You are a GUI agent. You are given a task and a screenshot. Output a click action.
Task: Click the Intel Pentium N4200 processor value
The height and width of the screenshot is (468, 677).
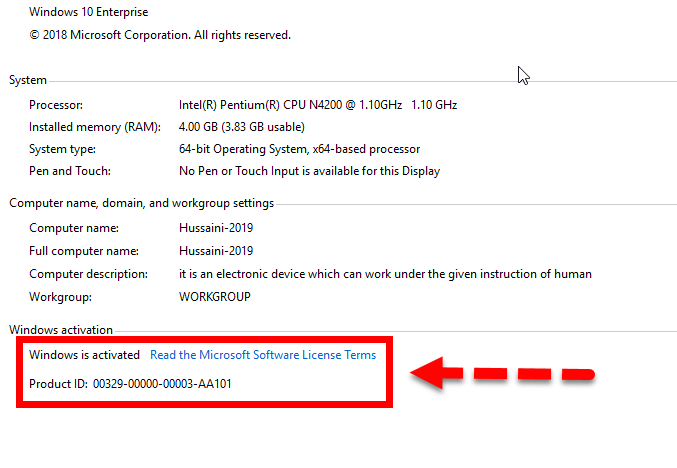(317, 105)
